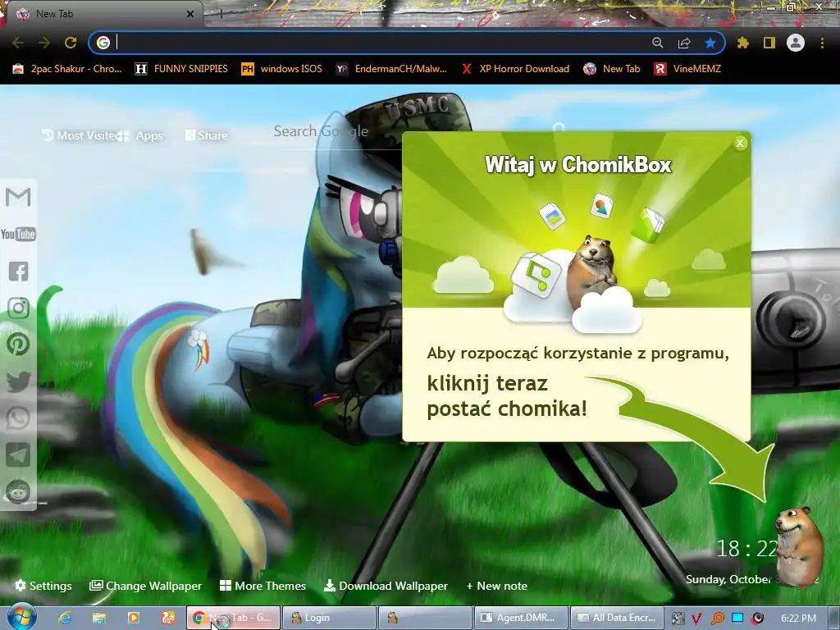Open the YouTube sidebar icon

18,234
